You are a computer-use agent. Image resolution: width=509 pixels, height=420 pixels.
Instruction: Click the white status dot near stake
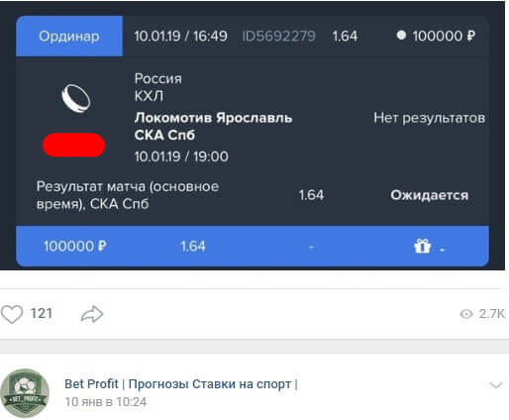click(401, 35)
